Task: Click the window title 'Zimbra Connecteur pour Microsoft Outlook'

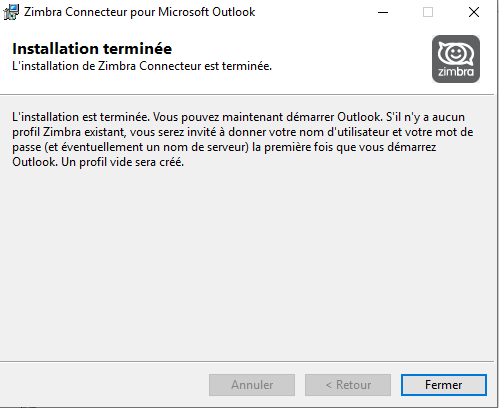Action: coord(139,12)
